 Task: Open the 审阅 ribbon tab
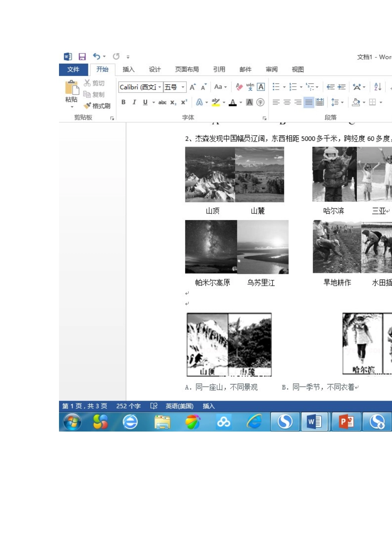(x=272, y=69)
